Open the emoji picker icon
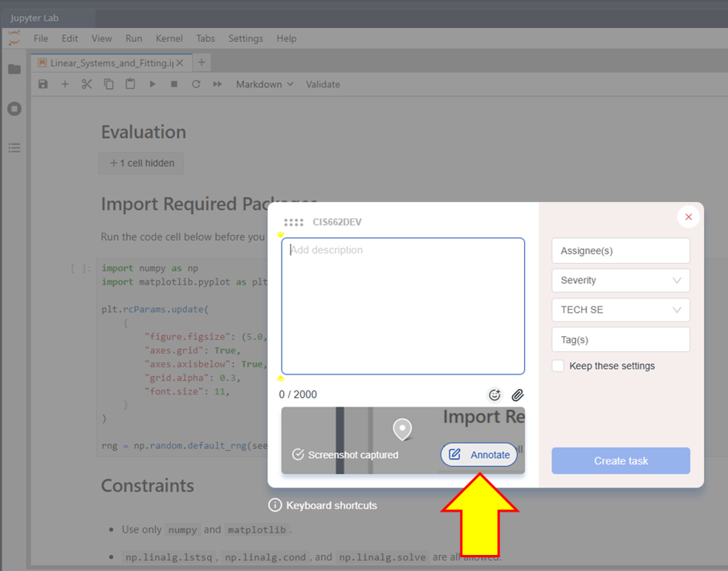 (x=494, y=395)
